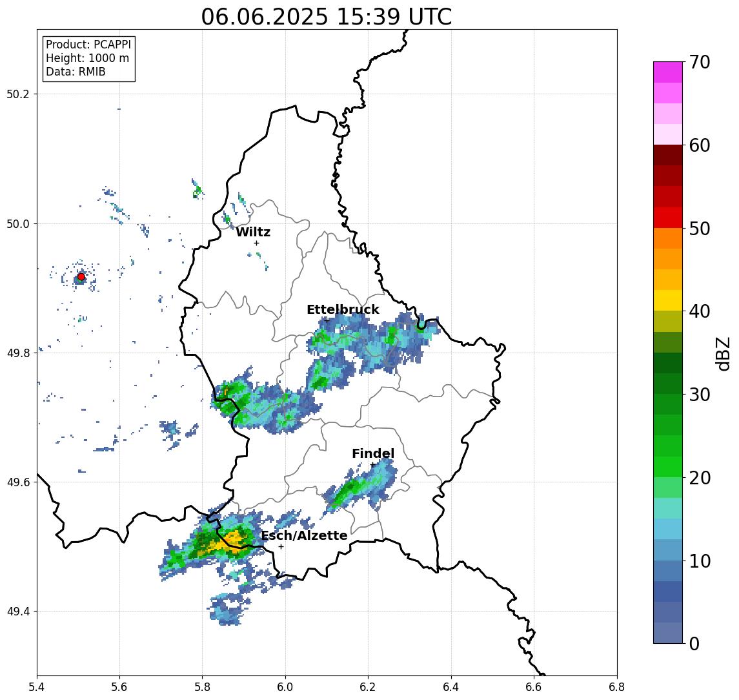The width and height of the screenshot is (739, 700).
Task: Click the 6.6 longitude axis label
Action: 534,687
